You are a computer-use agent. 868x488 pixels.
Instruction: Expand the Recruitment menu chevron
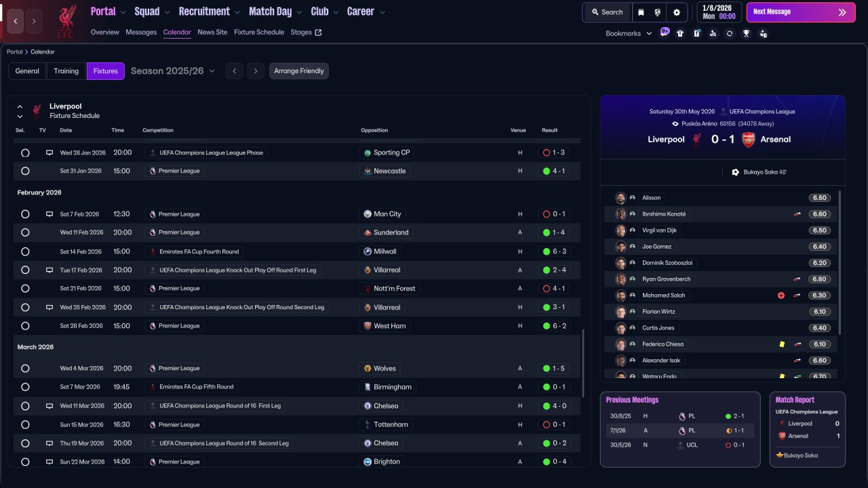(237, 12)
